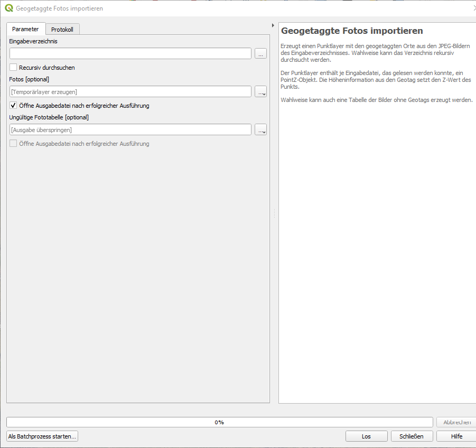Click the 0% progress bar
Viewport: 476px width, 448px height.
click(x=219, y=422)
